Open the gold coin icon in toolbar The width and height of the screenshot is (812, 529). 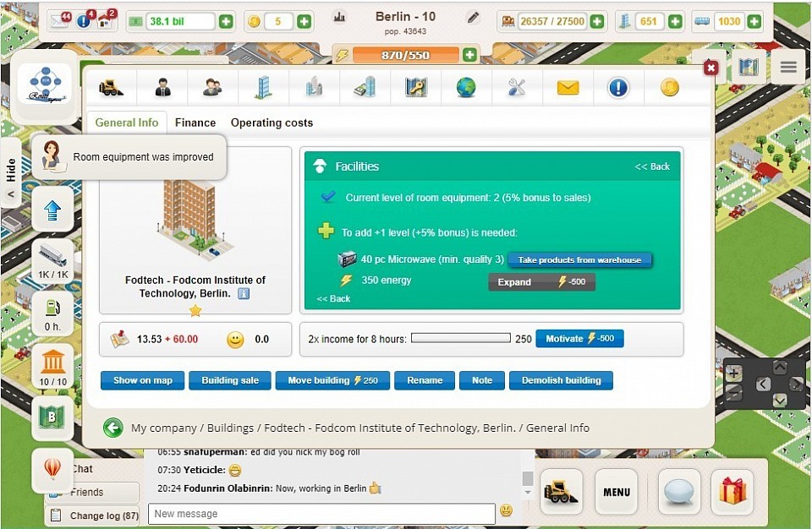pyautogui.click(x=670, y=88)
